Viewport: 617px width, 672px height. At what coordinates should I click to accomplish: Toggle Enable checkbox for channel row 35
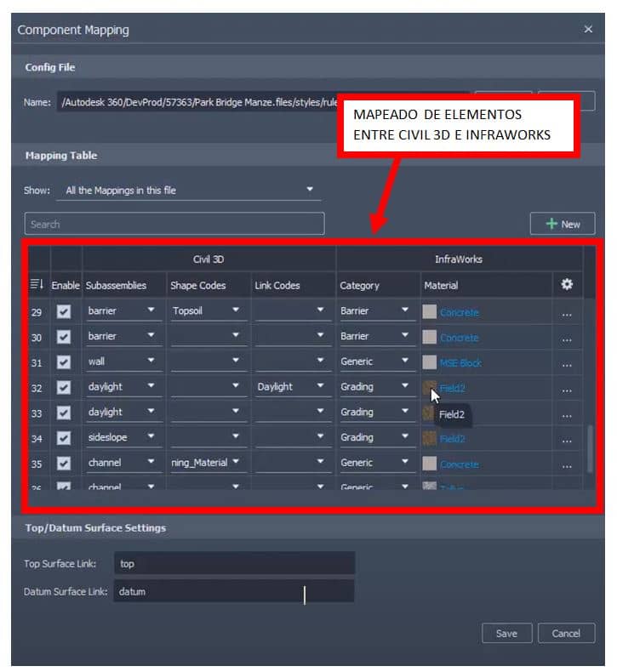coord(64,464)
